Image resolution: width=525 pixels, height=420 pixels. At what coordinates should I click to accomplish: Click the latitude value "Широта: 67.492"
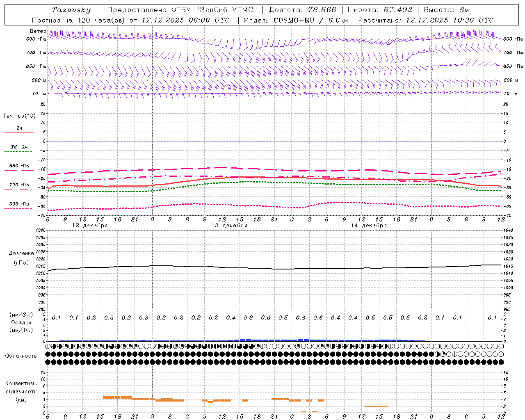coord(380,10)
